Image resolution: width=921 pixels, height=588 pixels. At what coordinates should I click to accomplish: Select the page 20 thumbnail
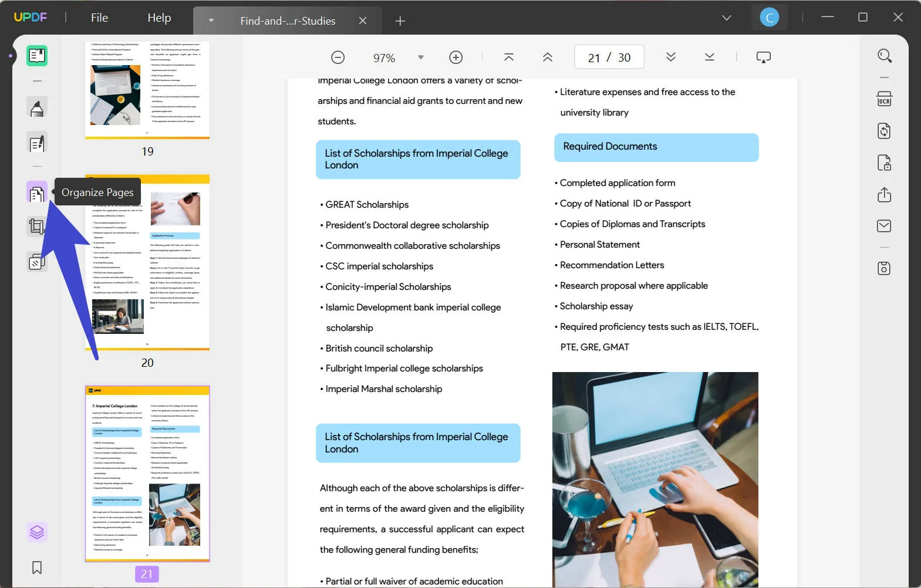[147, 262]
